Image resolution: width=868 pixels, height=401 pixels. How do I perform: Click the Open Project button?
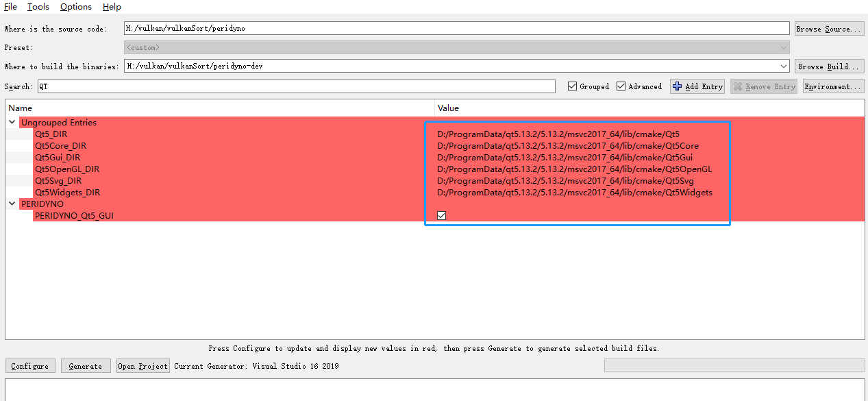point(142,366)
